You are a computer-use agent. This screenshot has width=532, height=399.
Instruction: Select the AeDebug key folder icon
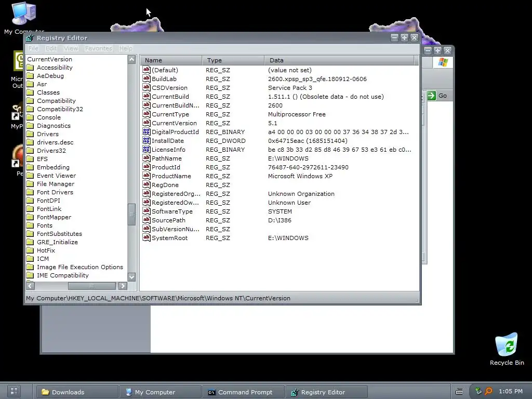point(30,76)
